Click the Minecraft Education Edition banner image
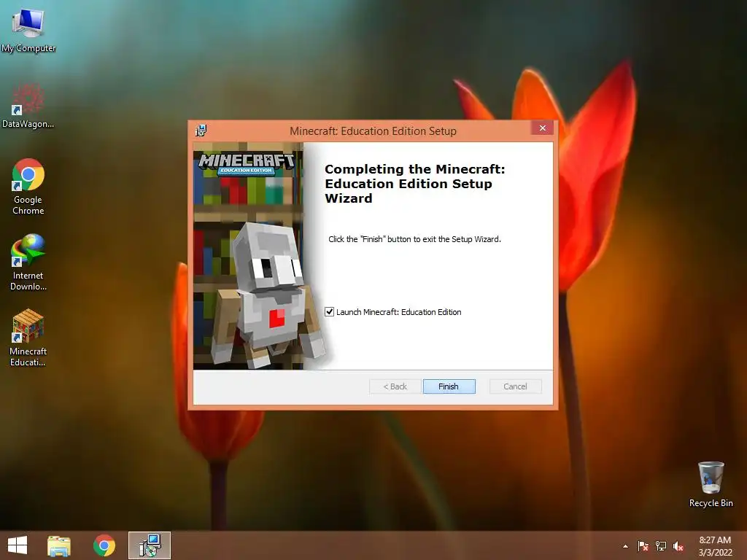 pos(248,256)
